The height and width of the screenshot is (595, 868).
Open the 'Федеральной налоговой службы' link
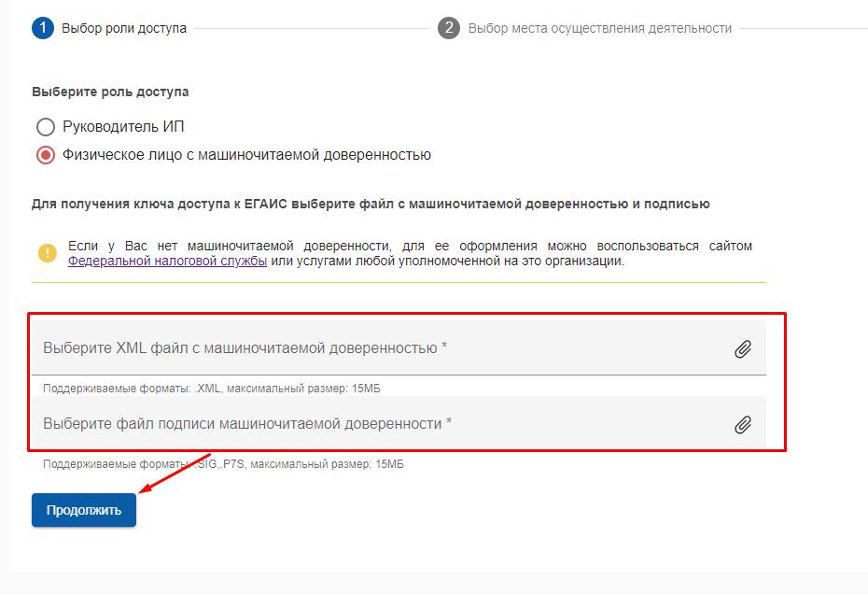167,261
